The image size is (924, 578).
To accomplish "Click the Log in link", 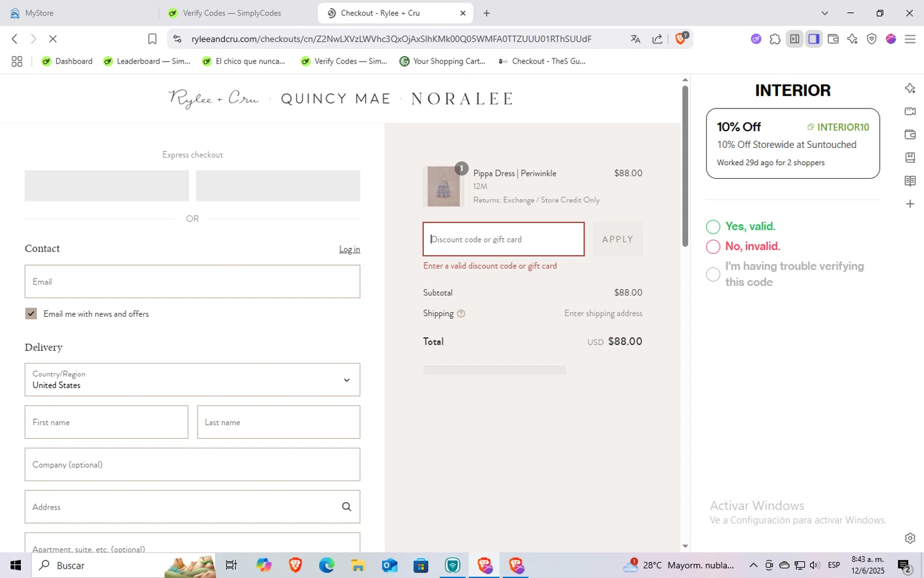I will click(x=349, y=249).
